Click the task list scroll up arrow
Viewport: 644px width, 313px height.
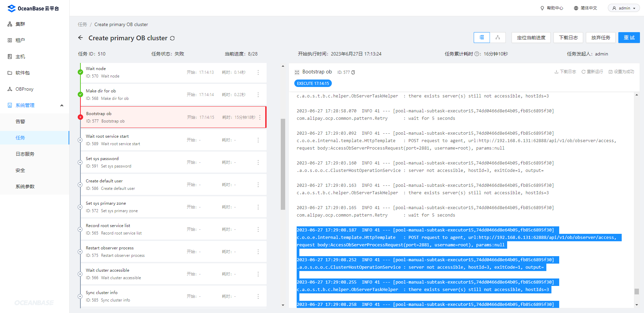pos(283,66)
